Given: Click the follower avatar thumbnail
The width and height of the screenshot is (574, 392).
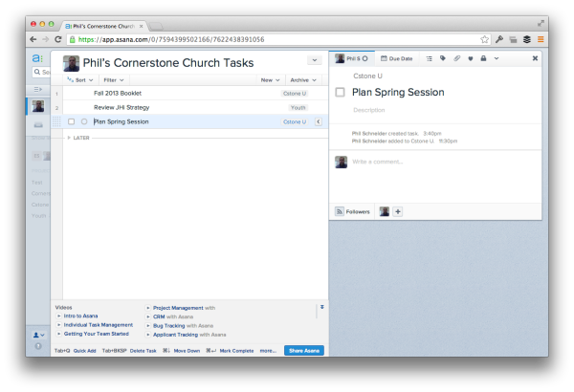Looking at the screenshot, I should 384,211.
